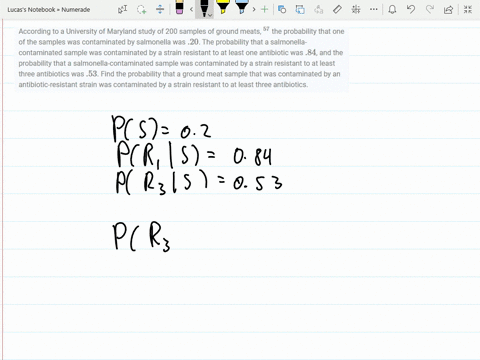Open the notifications bell
480x360 pixels.
[x=392, y=9]
